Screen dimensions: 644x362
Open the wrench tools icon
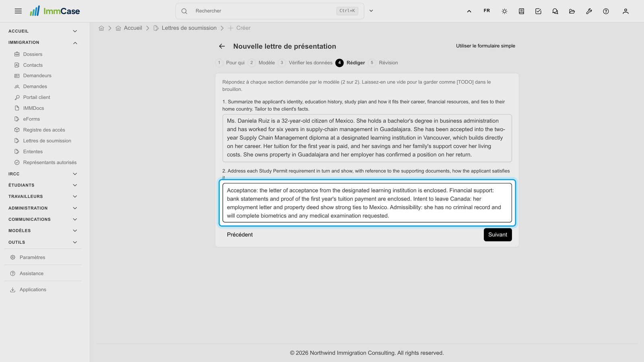tap(589, 11)
